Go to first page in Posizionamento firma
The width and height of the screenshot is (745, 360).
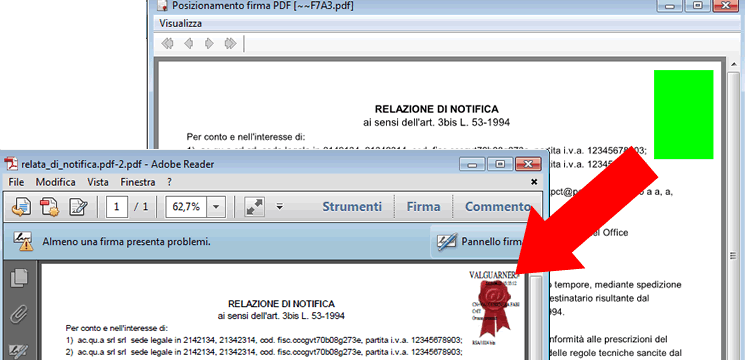(167, 44)
